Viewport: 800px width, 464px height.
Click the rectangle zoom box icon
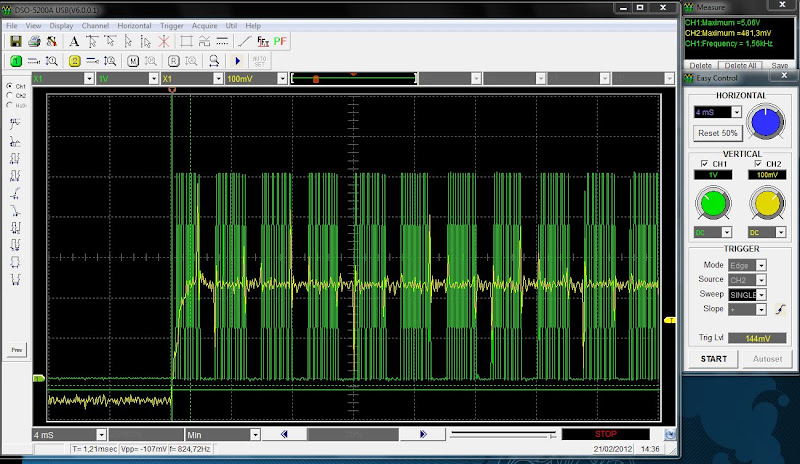(186, 41)
